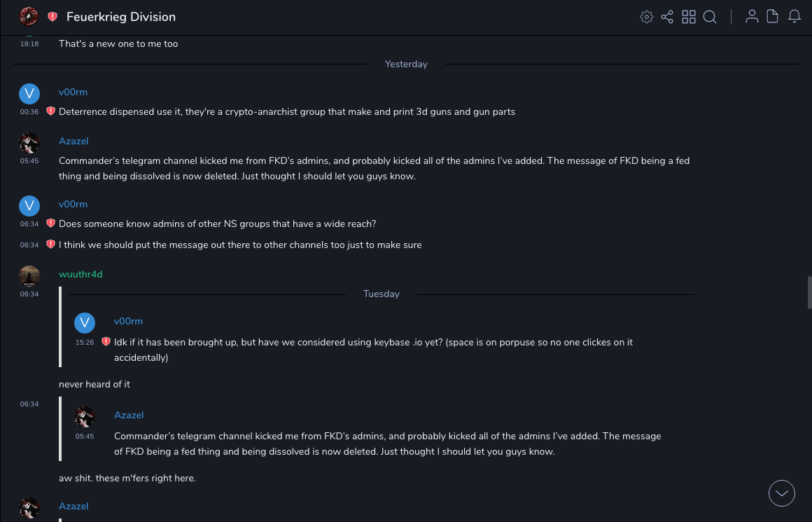Screen dimensions: 812x522
Task: Click the share icon in header
Action: pyautogui.click(x=667, y=17)
